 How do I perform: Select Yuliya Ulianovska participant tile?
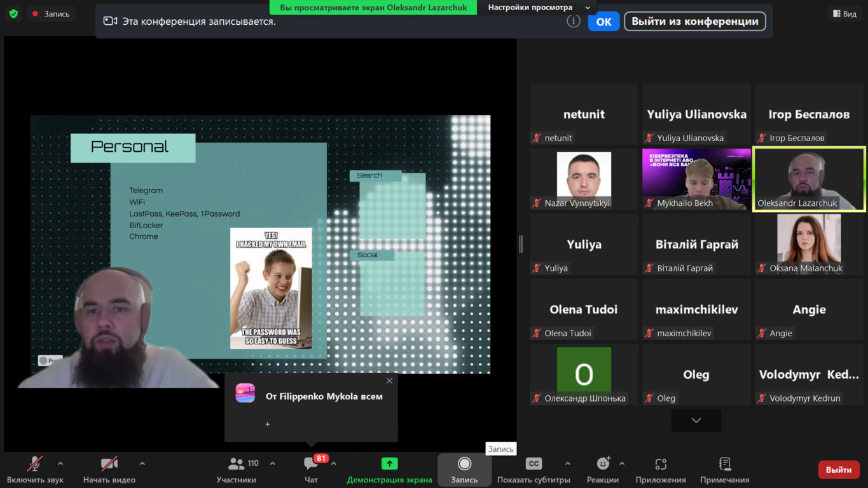(696, 114)
